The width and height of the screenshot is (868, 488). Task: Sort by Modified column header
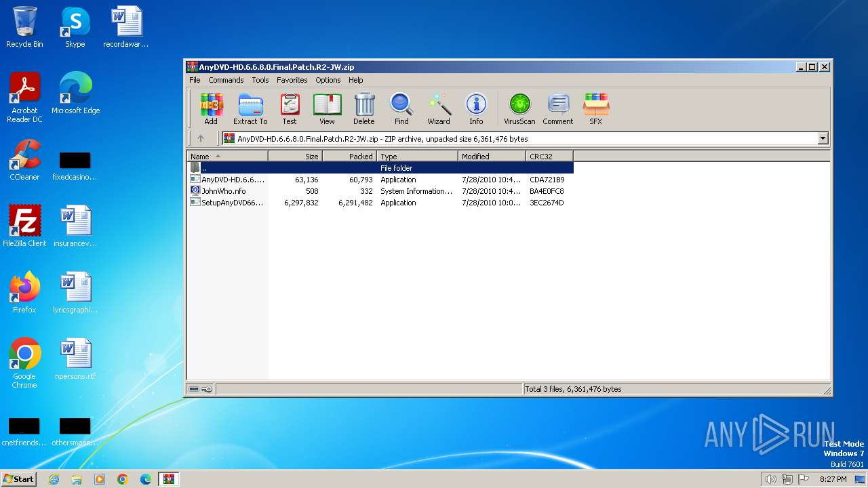coord(492,157)
